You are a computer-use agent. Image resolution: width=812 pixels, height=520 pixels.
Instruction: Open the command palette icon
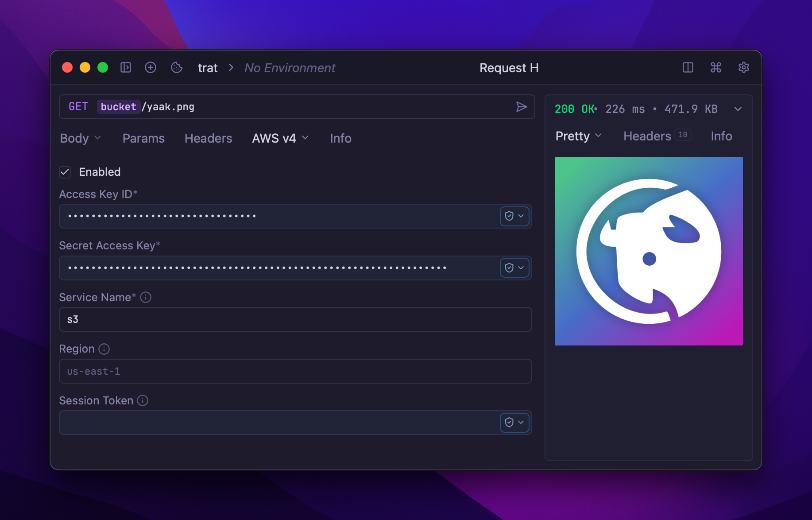[x=715, y=67]
